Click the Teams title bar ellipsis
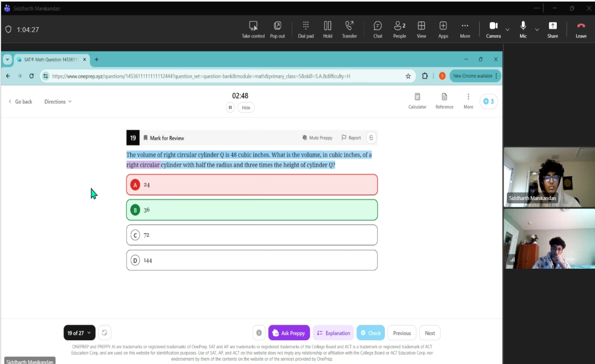Image resolution: width=595 pixels, height=364 pixels. pos(537,8)
